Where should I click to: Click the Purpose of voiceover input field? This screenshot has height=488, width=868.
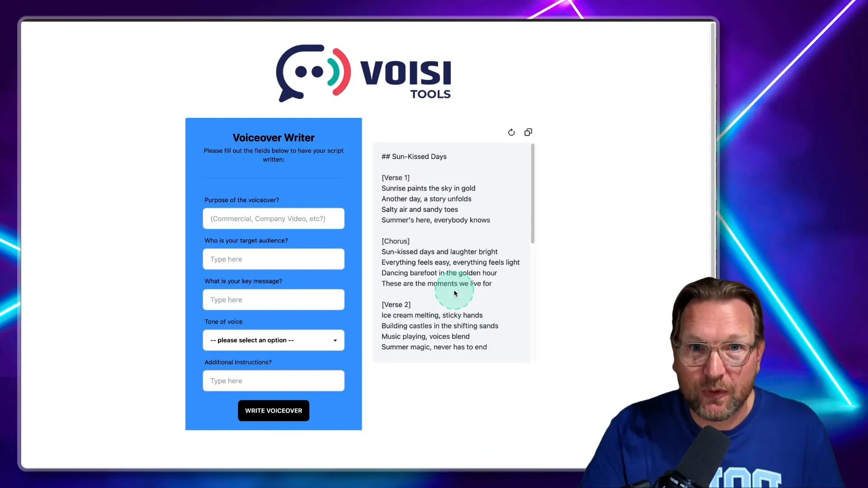click(x=274, y=219)
